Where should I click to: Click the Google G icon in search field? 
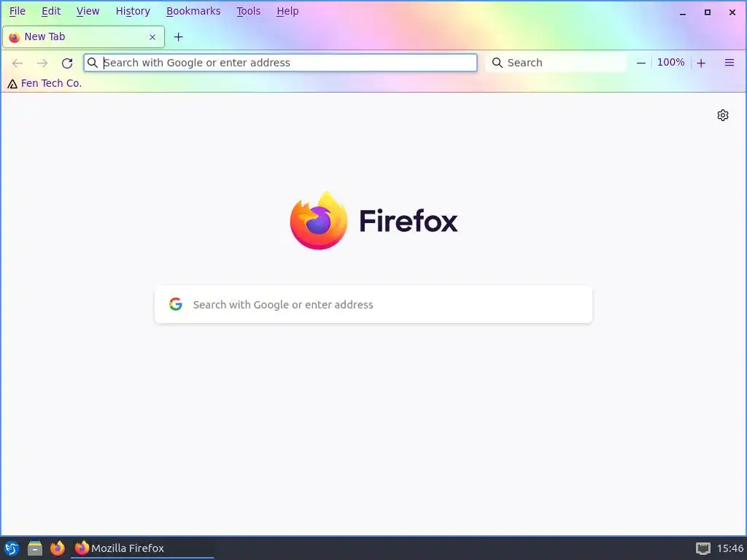tap(176, 304)
